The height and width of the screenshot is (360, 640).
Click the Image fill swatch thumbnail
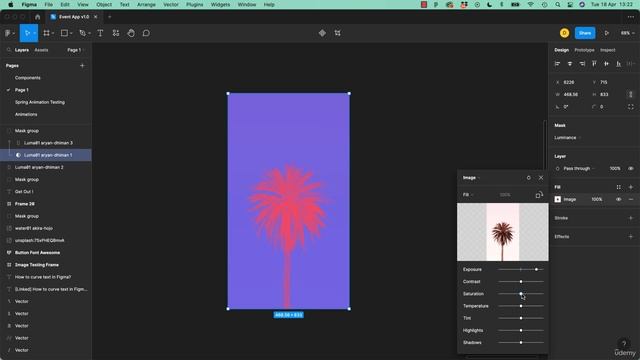click(558, 199)
